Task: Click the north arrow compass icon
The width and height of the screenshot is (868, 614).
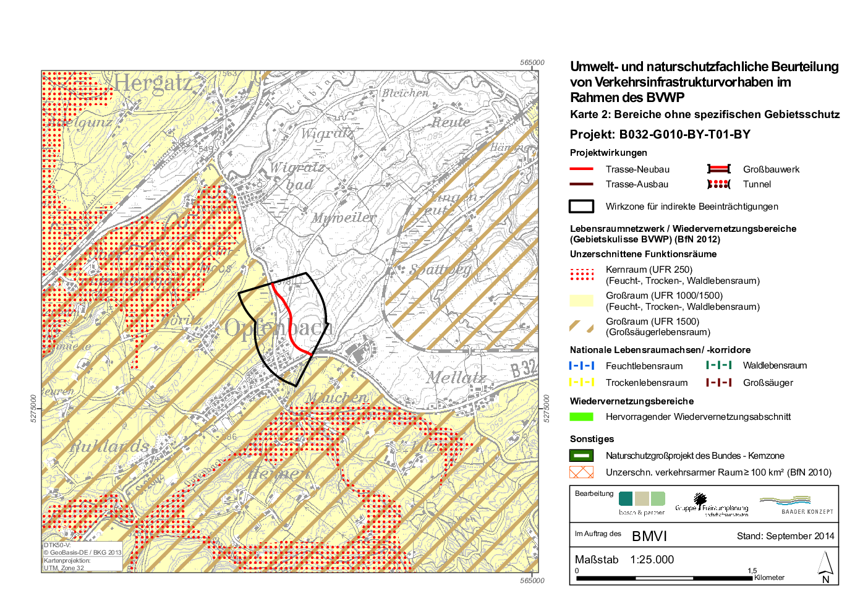Action: click(825, 567)
